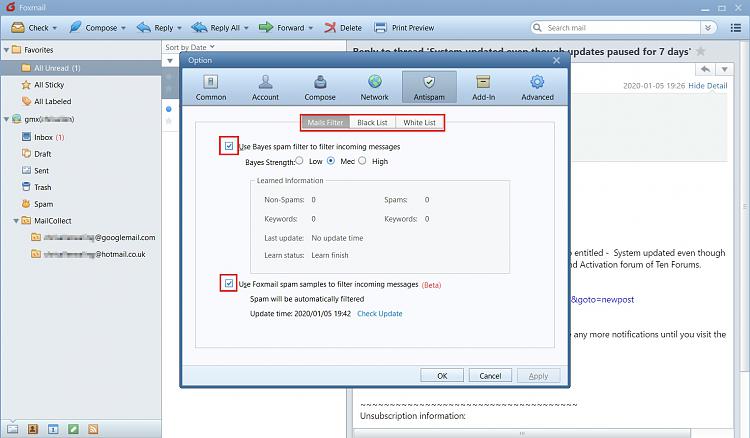This screenshot has width=750, height=438.
Task: Select Med Bayes strength
Action: (x=331, y=161)
